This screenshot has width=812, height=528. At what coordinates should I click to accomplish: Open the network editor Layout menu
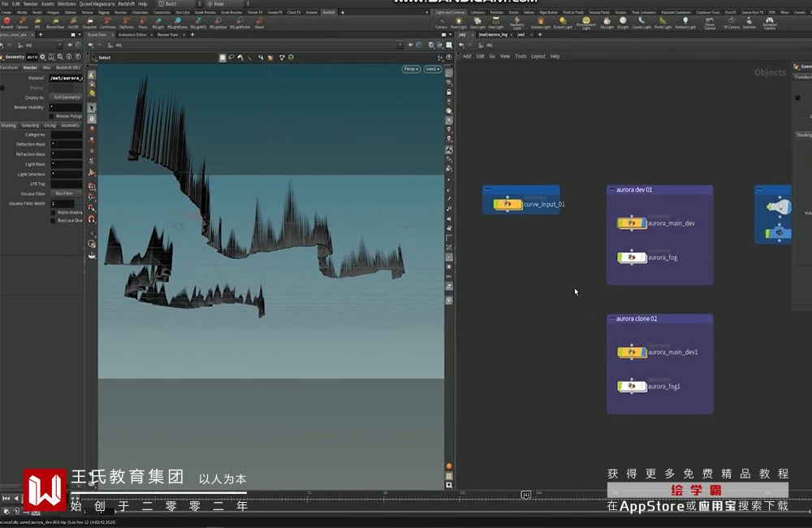tap(538, 57)
